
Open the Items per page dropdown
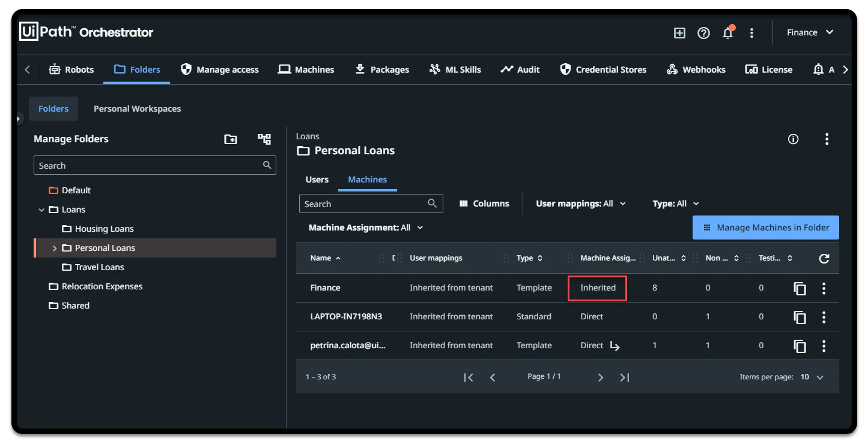tap(812, 377)
